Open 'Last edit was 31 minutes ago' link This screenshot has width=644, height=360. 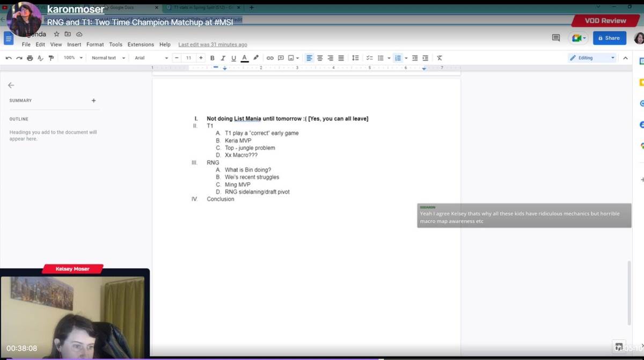213,45
